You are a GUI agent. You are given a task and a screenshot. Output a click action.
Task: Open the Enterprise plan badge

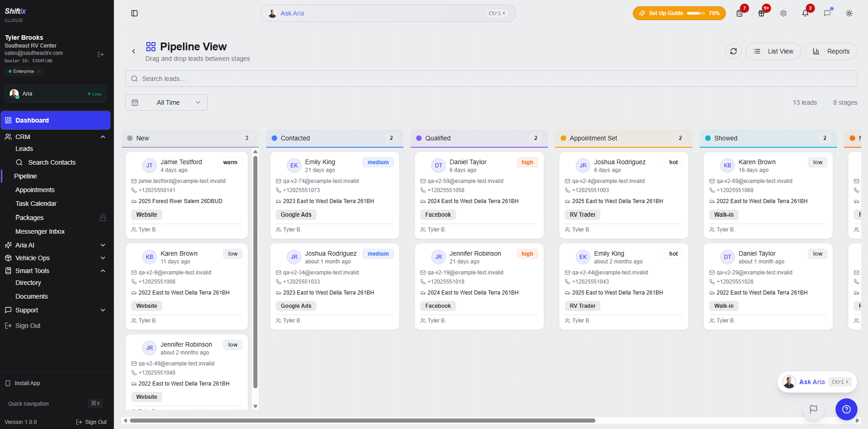(x=25, y=71)
